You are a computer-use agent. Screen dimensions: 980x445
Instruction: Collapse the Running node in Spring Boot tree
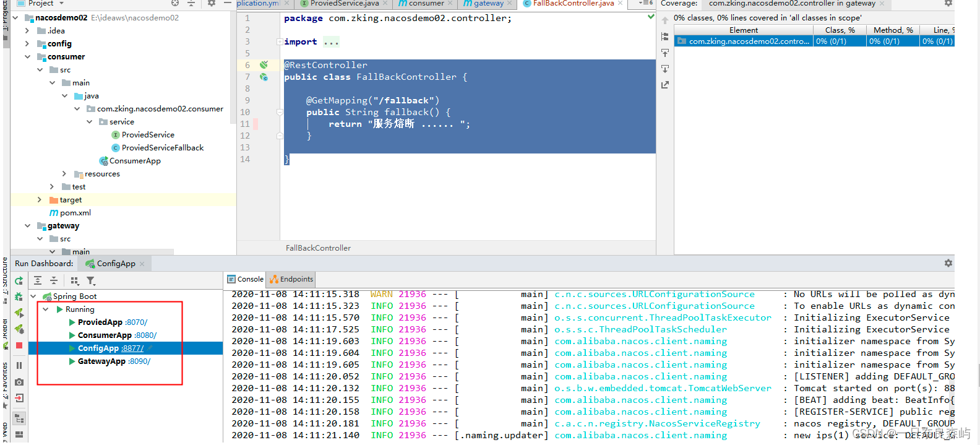coord(46,309)
